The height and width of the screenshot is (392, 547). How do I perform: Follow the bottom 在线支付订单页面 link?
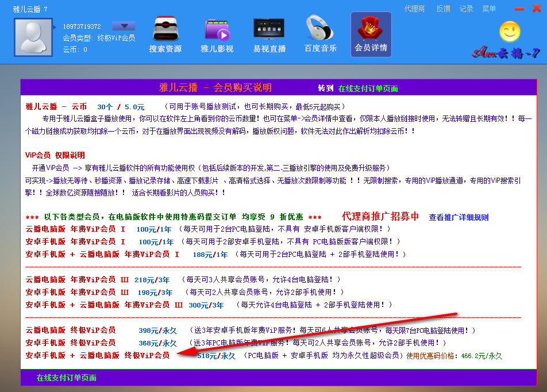coord(66,378)
